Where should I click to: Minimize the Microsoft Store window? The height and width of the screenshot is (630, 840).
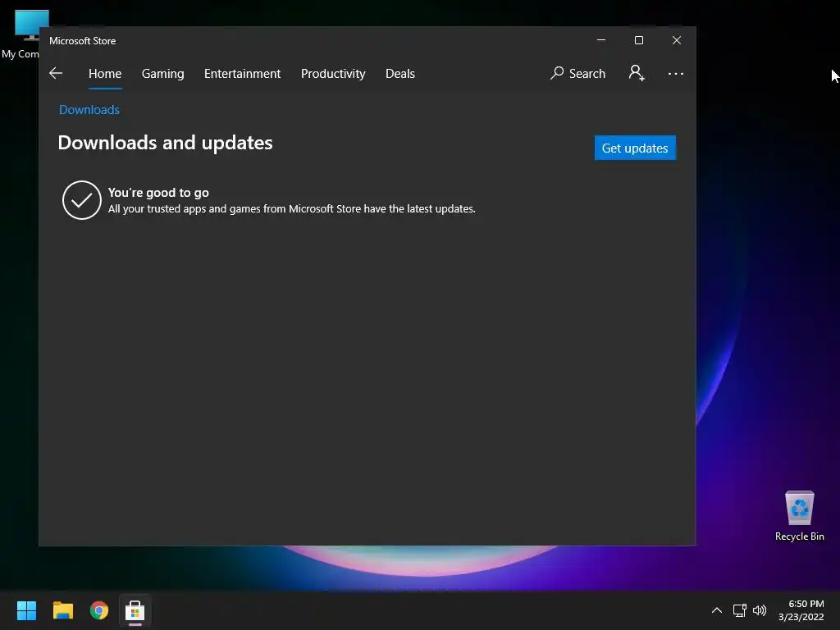601,40
